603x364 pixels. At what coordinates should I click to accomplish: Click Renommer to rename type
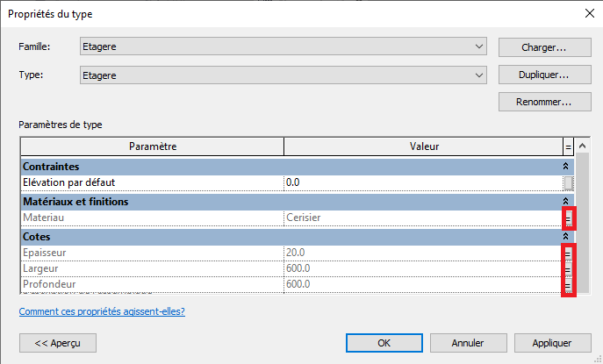tap(535, 103)
